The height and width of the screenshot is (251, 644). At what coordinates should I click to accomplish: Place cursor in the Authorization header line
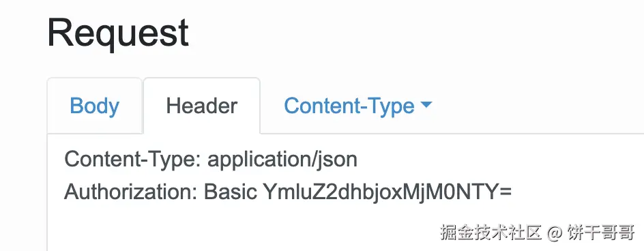(x=288, y=192)
